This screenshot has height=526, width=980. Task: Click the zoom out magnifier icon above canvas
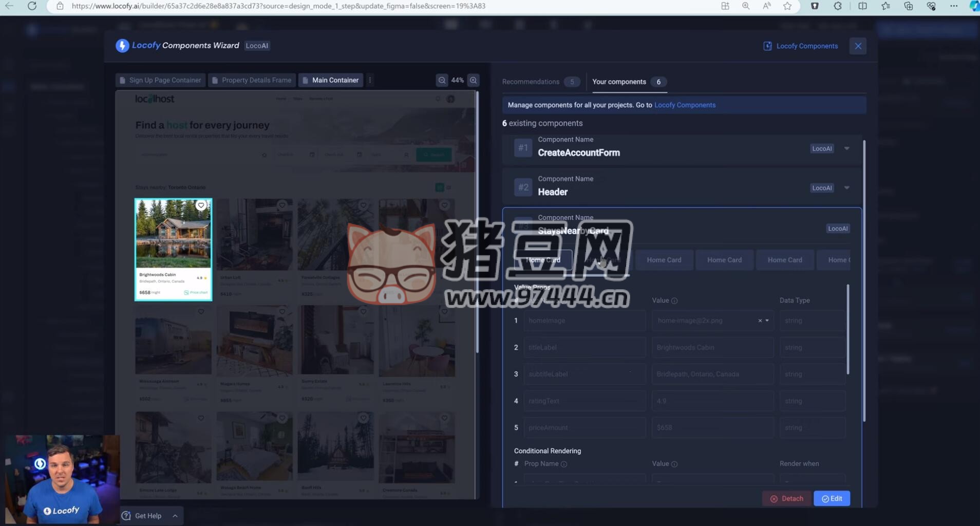[442, 80]
